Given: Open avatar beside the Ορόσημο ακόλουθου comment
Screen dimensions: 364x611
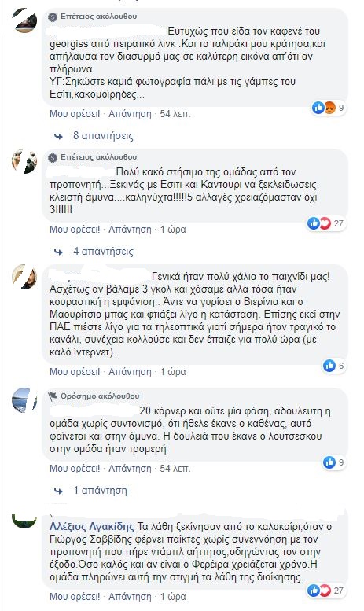Looking at the screenshot, I should pyautogui.click(x=24, y=400).
